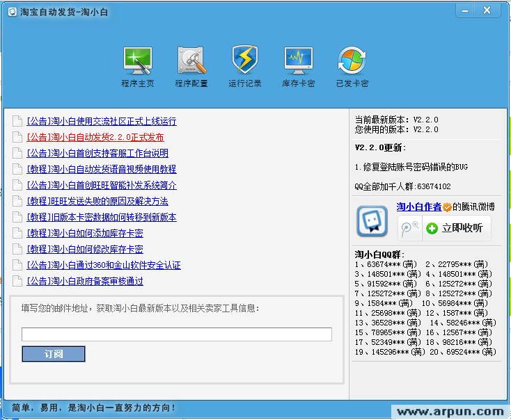Viewport: 511px width, 420px height.
Task: Click the app logo in the title bar
Action: (x=12, y=12)
